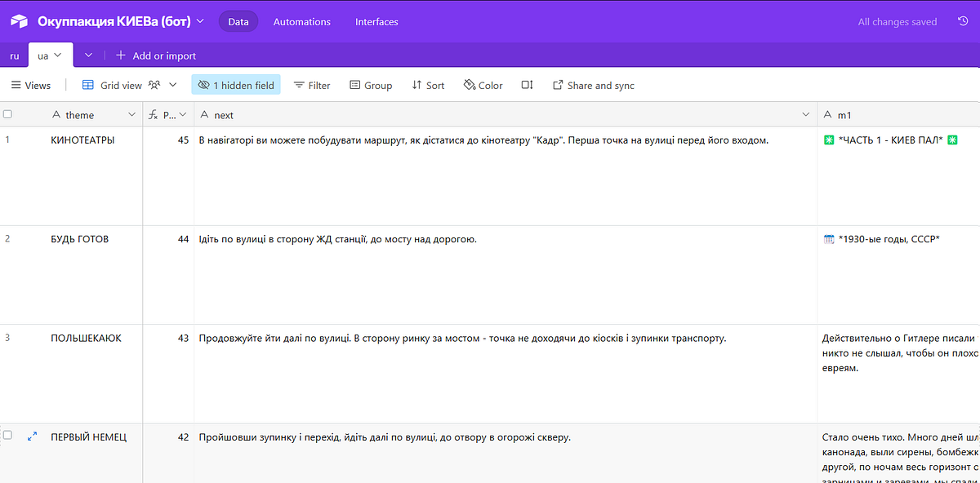This screenshot has width=980, height=483.
Task: Click the Airtable base logo icon
Action: point(19,21)
